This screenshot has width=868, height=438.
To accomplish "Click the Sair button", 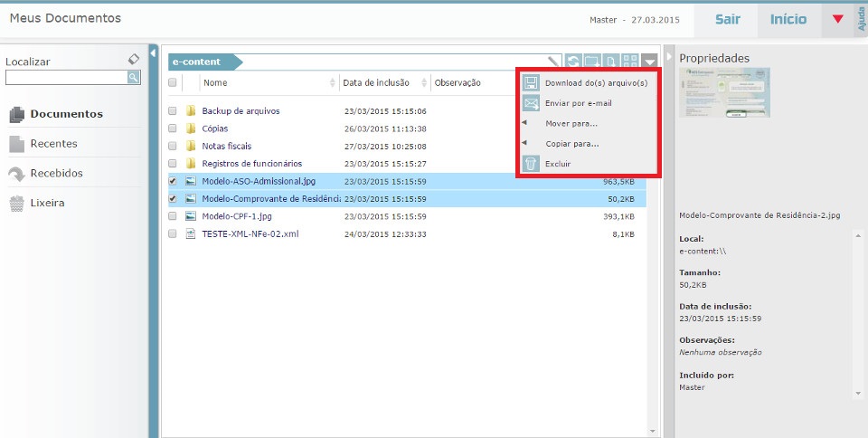I will coord(728,19).
